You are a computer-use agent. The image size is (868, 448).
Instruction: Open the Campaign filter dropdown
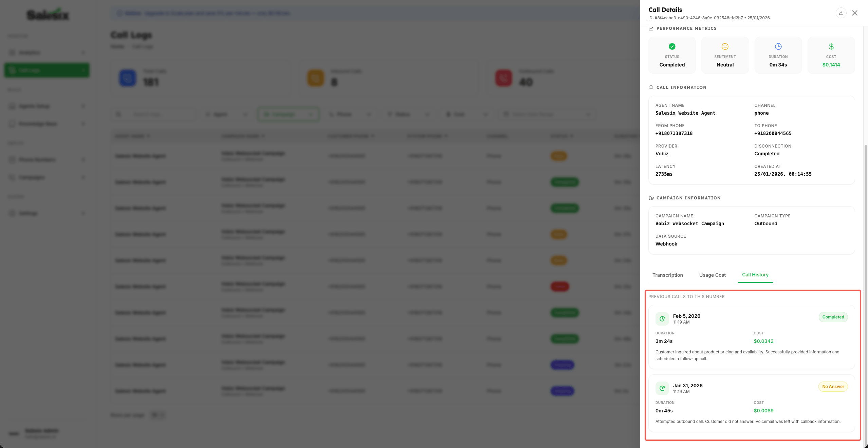tap(288, 114)
